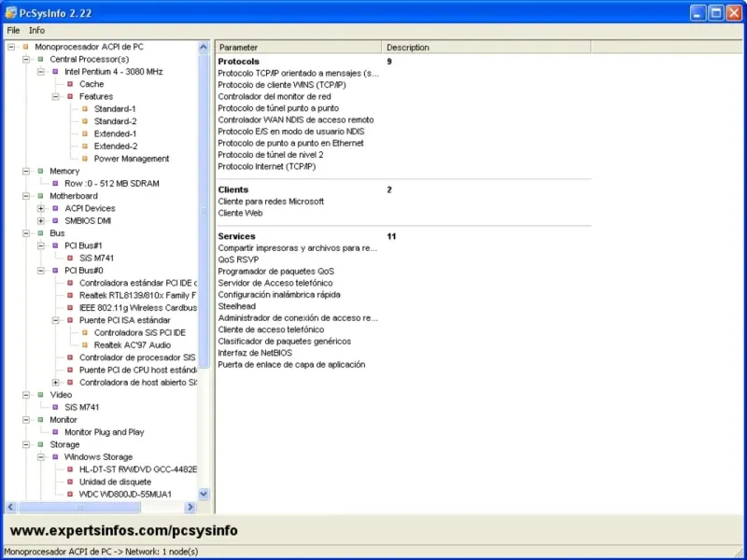The image size is (747, 560).
Task: Click the Description column header
Action: click(486, 48)
